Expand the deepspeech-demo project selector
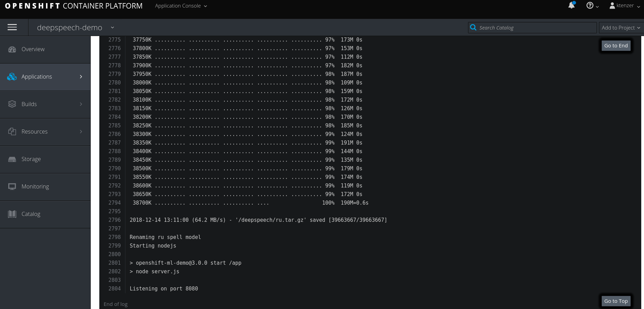 tap(112, 27)
